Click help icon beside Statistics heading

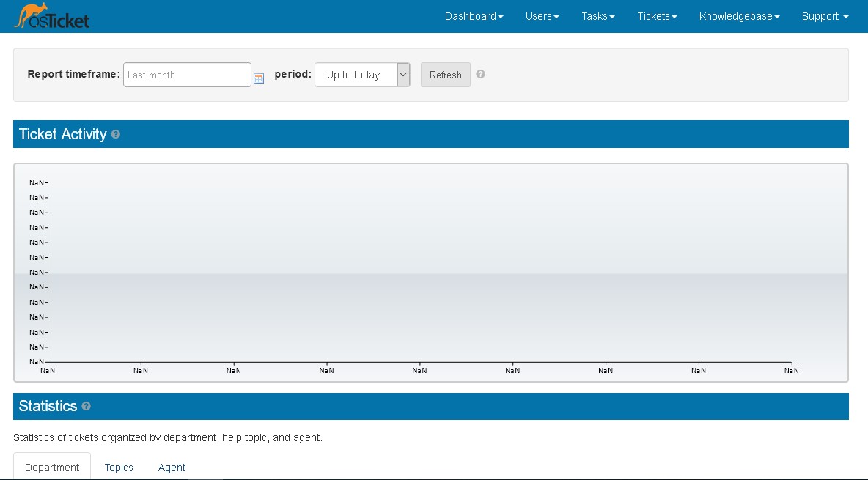pyautogui.click(x=86, y=406)
